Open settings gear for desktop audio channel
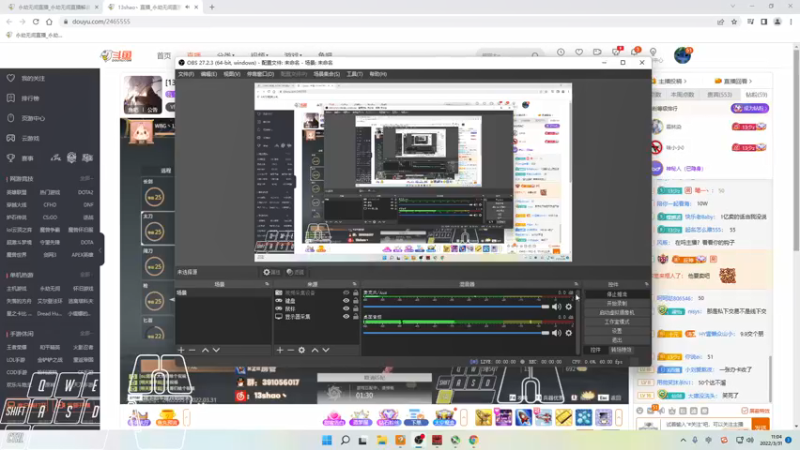Viewport: 800px width, 450px height. (x=568, y=333)
